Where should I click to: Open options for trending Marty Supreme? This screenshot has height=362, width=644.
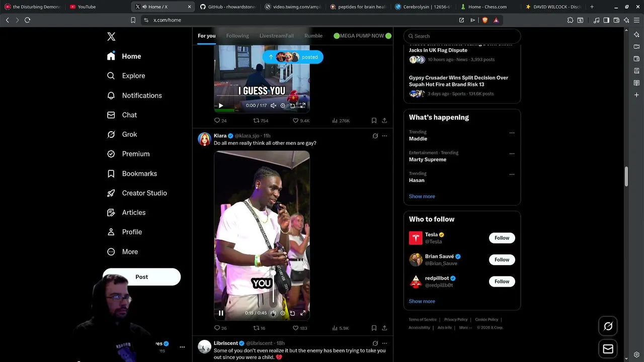512,153
